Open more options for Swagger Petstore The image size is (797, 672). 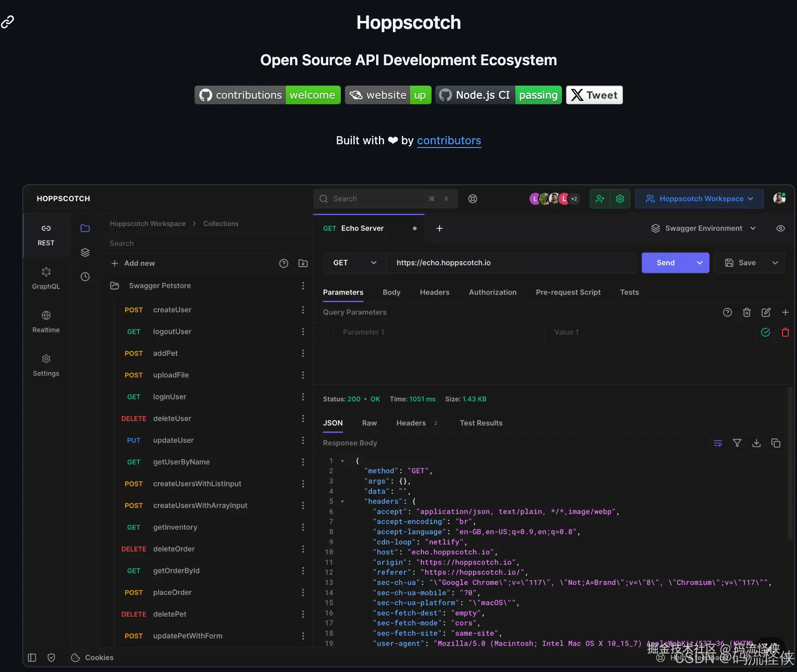[303, 286]
